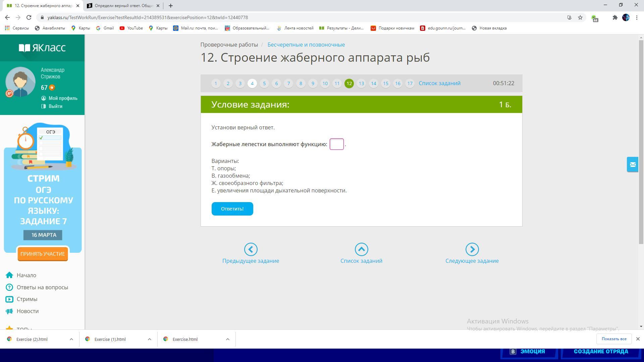Bookmark page with star icon
Screen dimensions: 644x362
[580, 17]
